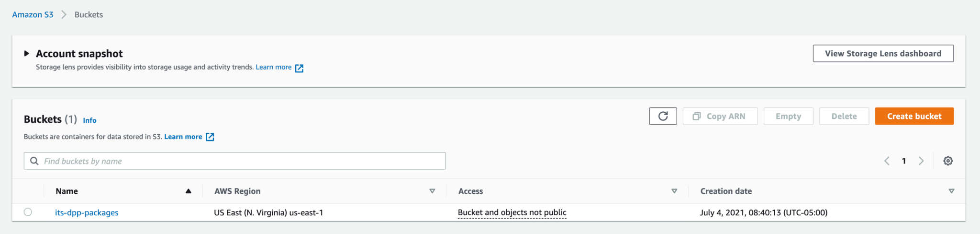Click Create bucket button
Screen dimensions: 980x234
pos(914,116)
